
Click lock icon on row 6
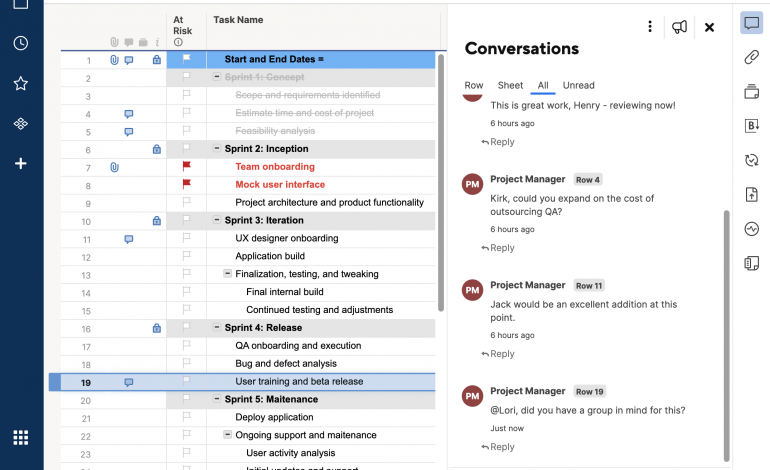[x=157, y=149]
